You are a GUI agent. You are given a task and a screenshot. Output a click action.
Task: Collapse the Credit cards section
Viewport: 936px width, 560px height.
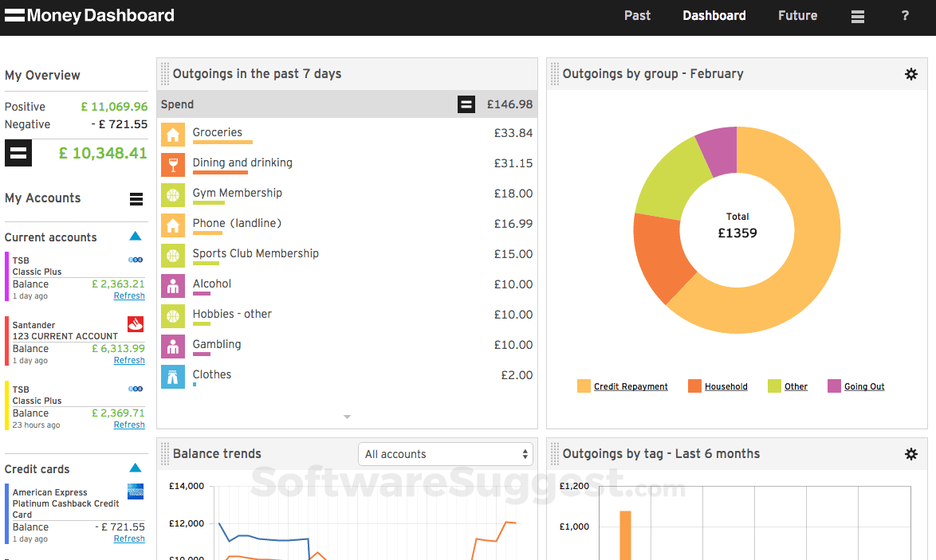click(135, 468)
